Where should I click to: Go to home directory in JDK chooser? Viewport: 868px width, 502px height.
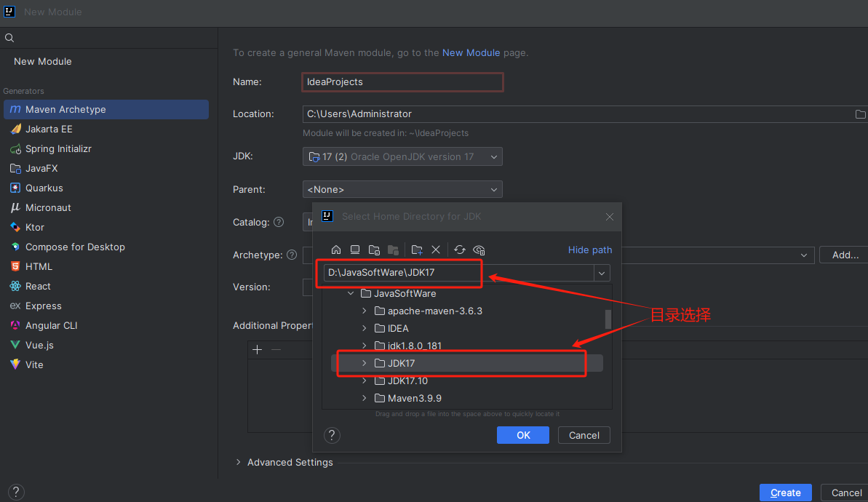(x=336, y=250)
